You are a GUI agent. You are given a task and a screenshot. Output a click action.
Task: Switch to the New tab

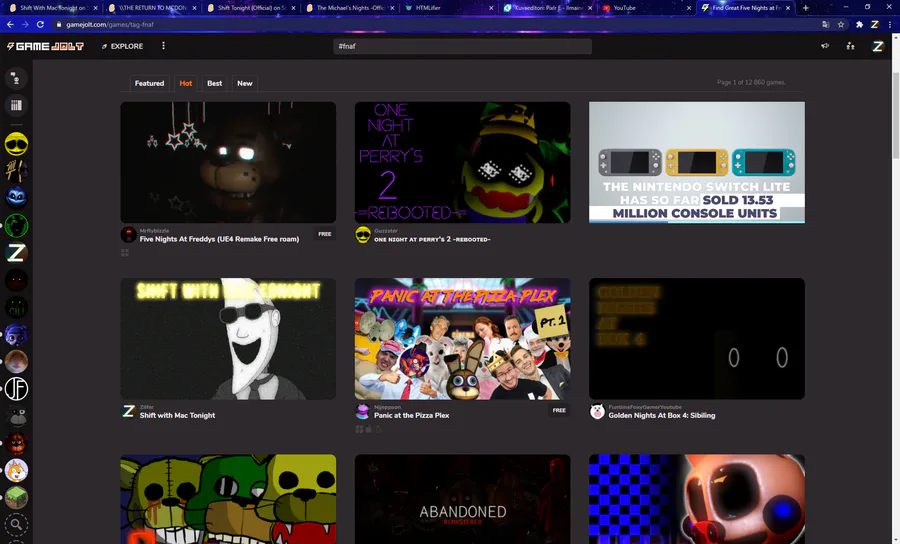coord(245,83)
